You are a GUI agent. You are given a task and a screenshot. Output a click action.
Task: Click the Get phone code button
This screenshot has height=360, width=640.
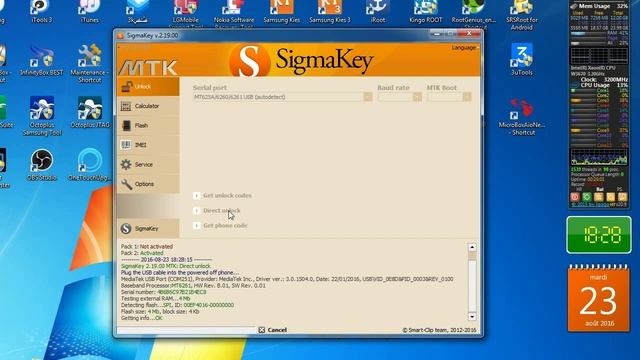220,225
